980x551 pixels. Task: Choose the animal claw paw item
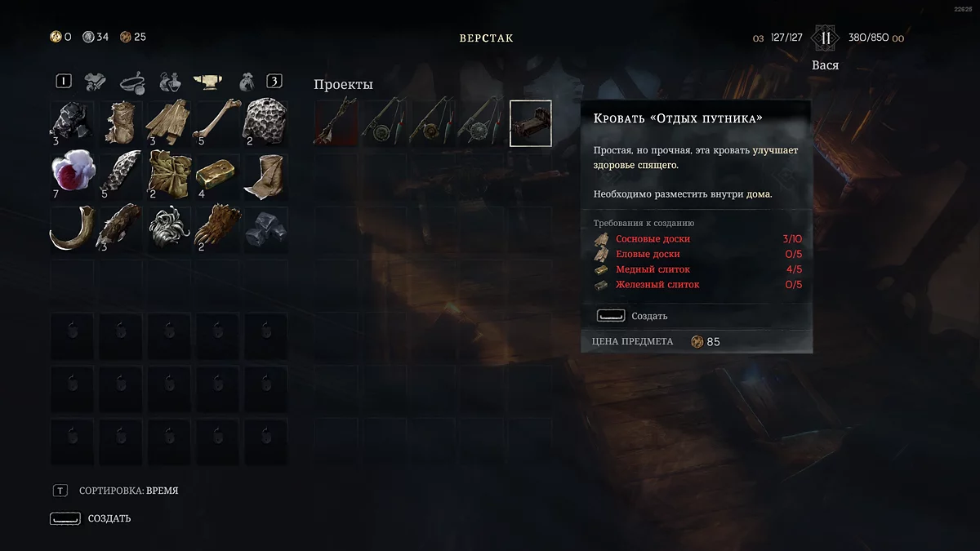[217, 228]
